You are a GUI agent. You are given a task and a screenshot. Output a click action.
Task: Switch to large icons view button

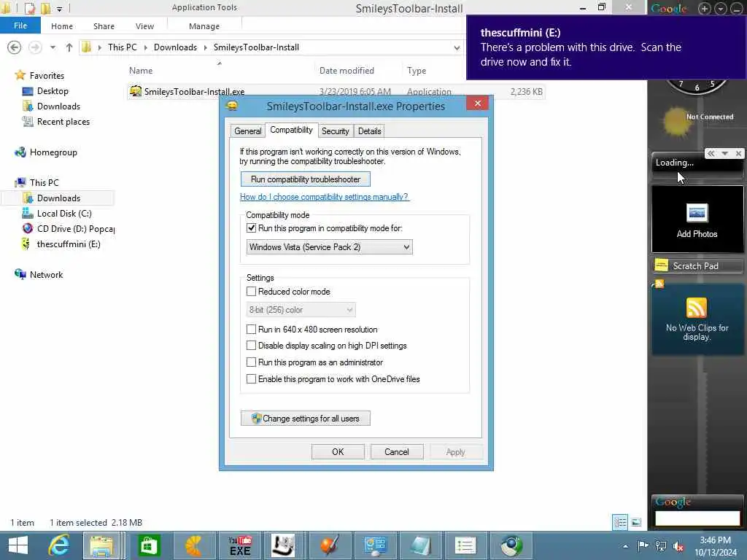coord(636,522)
